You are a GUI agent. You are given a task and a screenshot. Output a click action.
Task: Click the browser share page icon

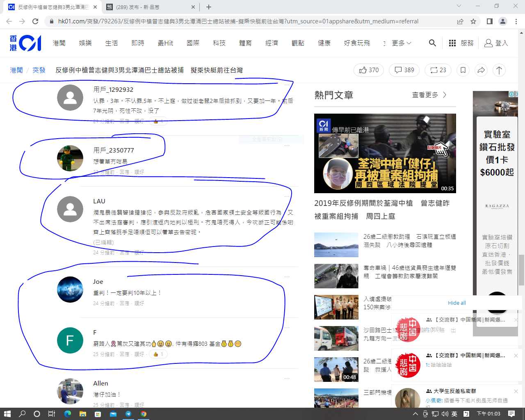tap(460, 21)
